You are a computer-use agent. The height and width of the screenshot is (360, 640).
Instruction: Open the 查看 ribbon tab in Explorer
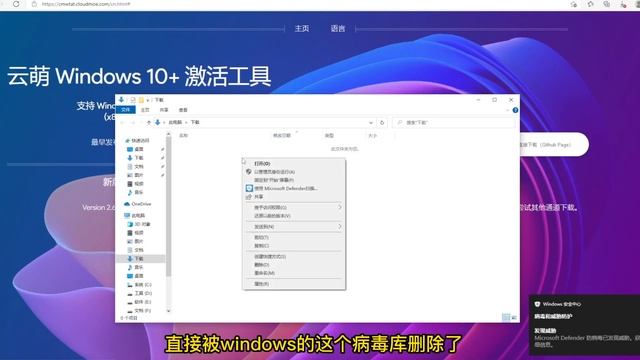pos(183,110)
